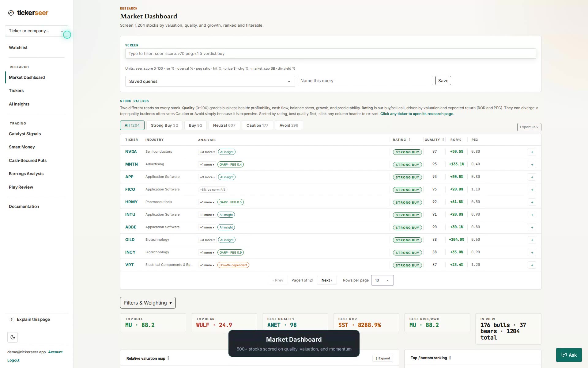Click the Growth-dependent tag for VRT
Screen dimensions: 588x368
[233, 265]
